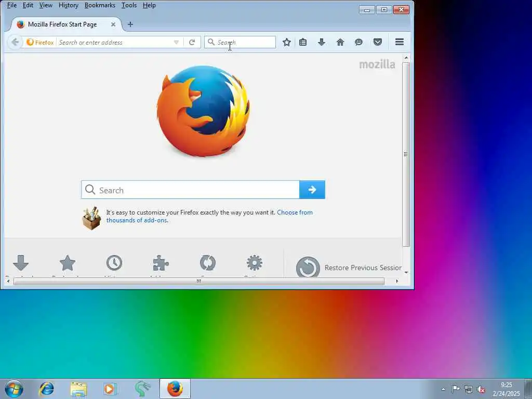Image resolution: width=532 pixels, height=399 pixels.
Task: Open Downloads shortcut at page bottom
Action: click(x=21, y=263)
